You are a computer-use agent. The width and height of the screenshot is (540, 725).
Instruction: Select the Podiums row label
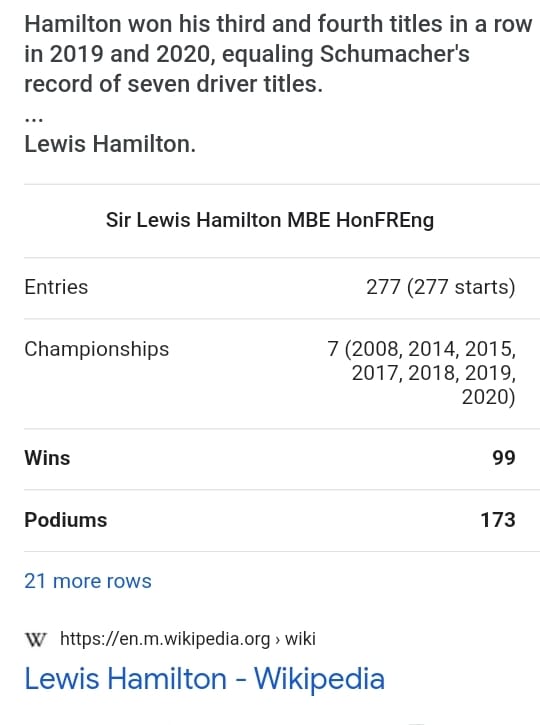point(66,520)
